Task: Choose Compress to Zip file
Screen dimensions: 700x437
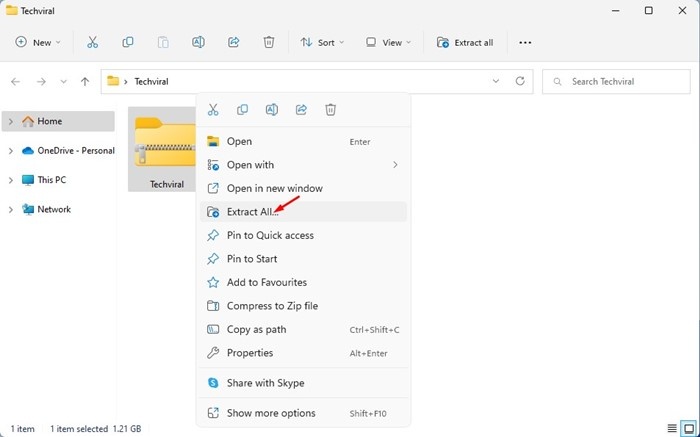Action: tap(304, 306)
